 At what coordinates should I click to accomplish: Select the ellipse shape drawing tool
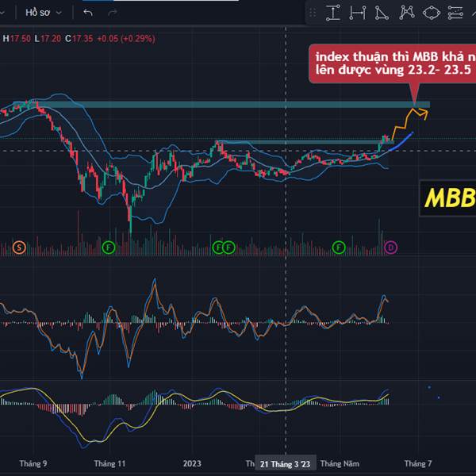point(432,13)
